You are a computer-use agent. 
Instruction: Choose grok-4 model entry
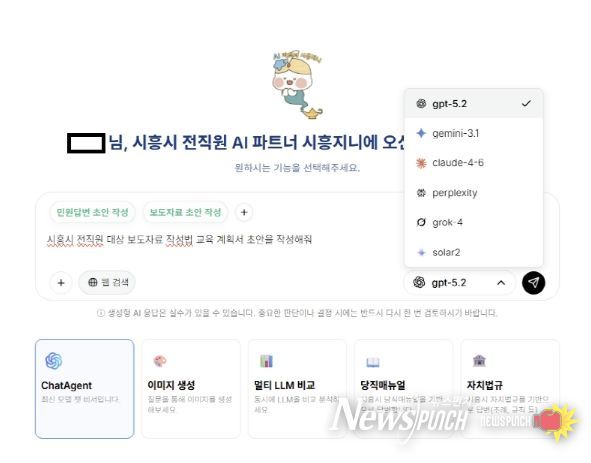pos(473,222)
